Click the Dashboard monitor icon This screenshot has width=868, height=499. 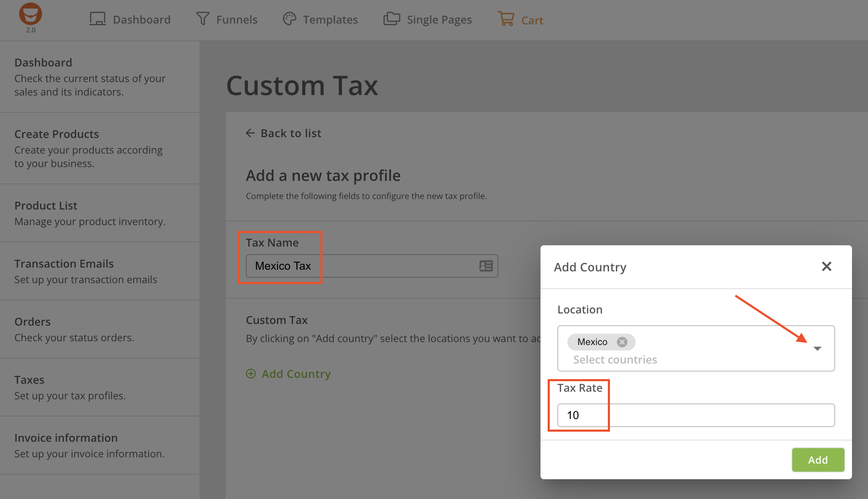tap(98, 19)
